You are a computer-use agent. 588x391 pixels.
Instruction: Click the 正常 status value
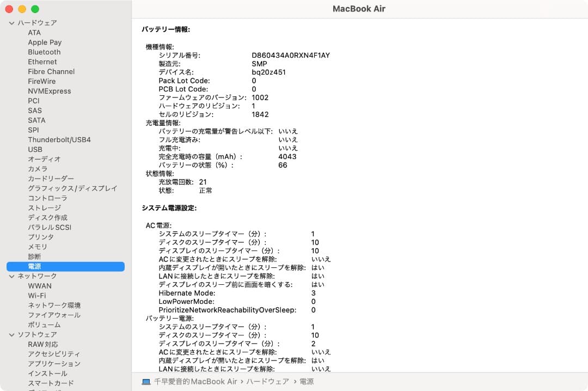205,191
